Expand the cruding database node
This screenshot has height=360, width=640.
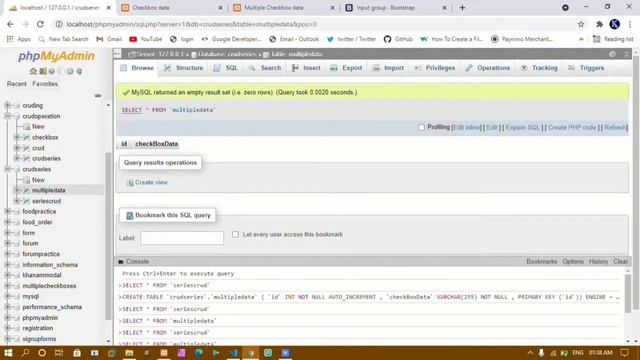pos(7,105)
